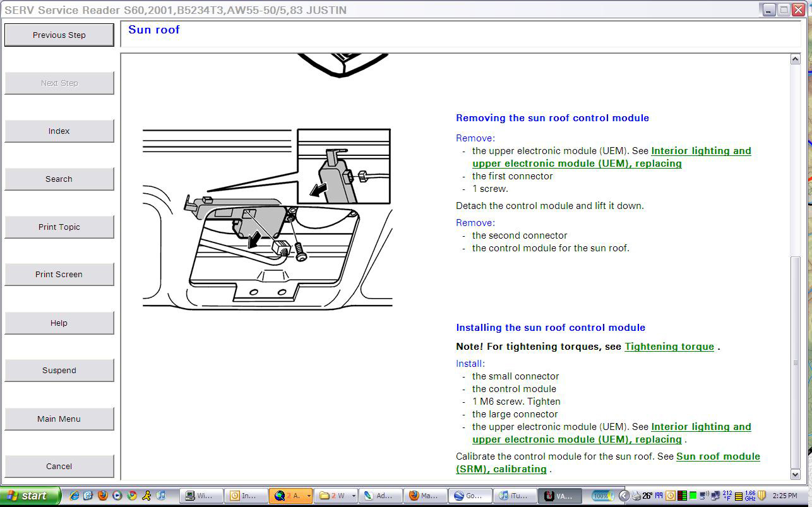Open Firefox from the Quick Launch bar
This screenshot has width=812, height=507.
[103, 496]
